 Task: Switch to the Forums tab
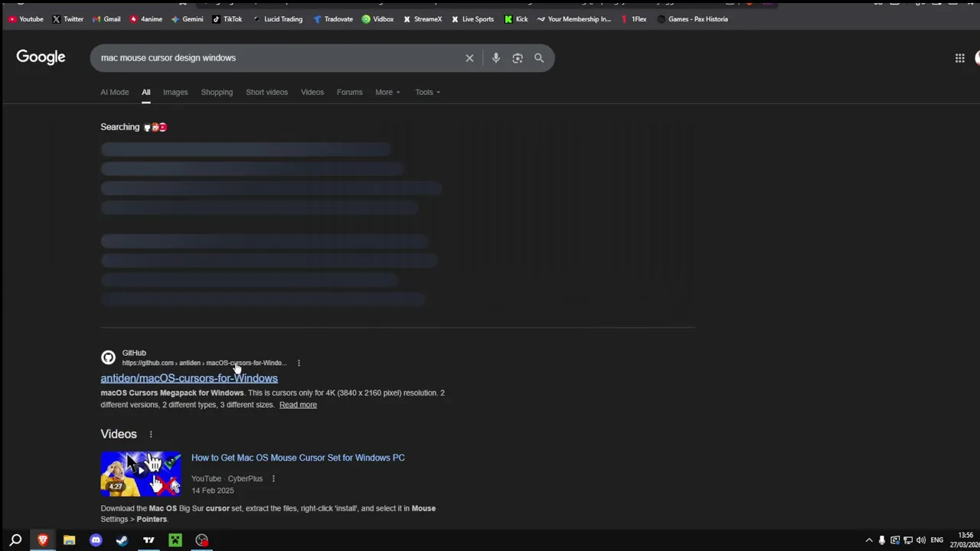(x=350, y=92)
